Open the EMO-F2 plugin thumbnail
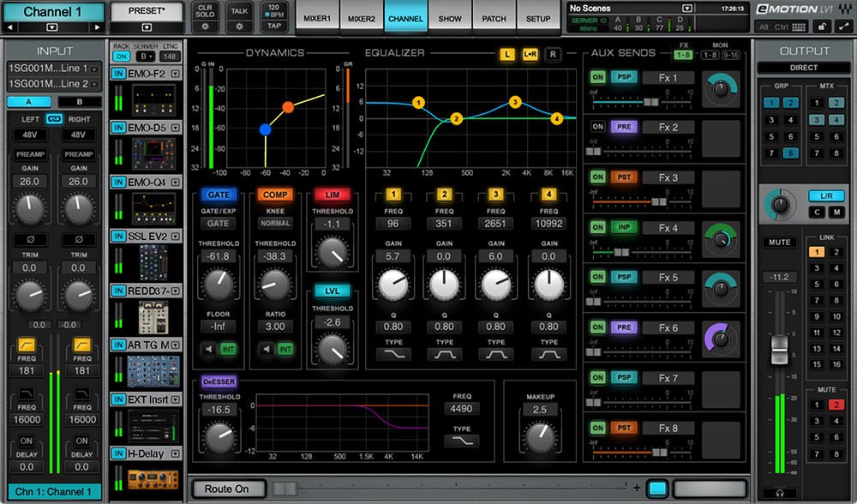Viewport: 857px width, 504px height. click(153, 100)
